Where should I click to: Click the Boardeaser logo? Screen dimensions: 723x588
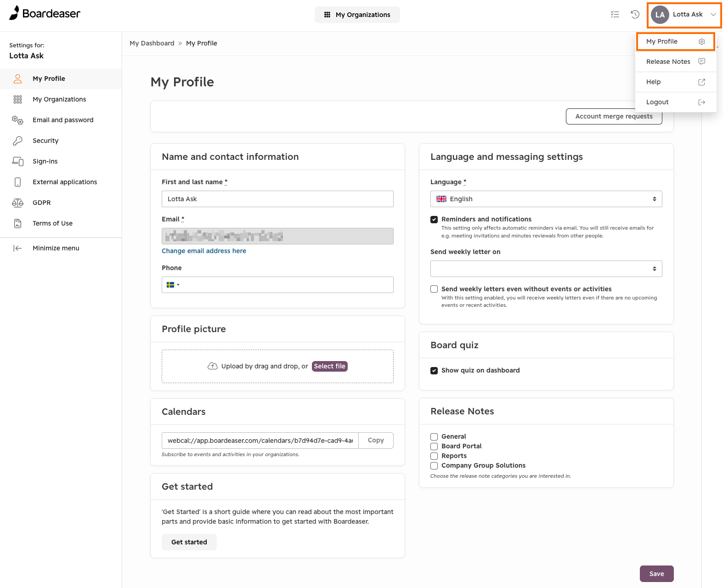coord(45,13)
